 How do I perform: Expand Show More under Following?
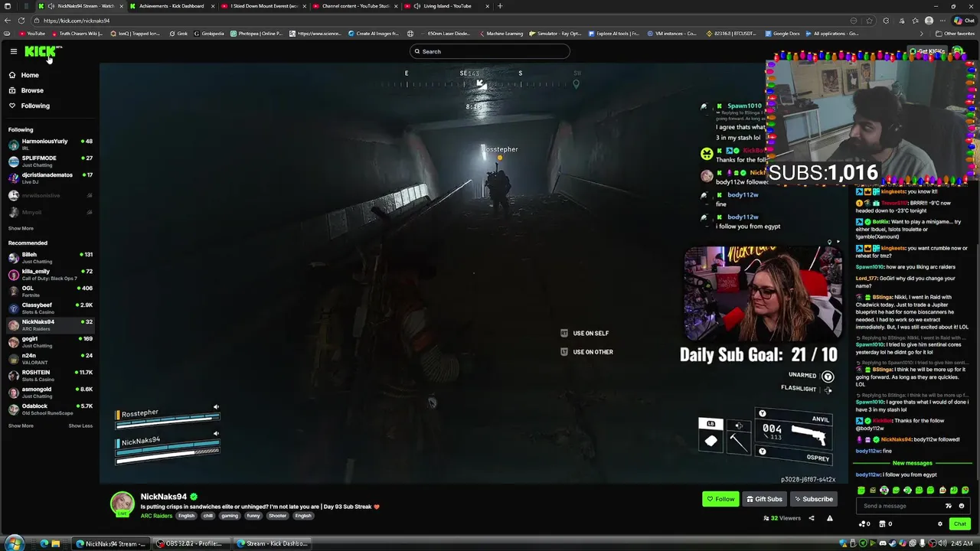(21, 228)
